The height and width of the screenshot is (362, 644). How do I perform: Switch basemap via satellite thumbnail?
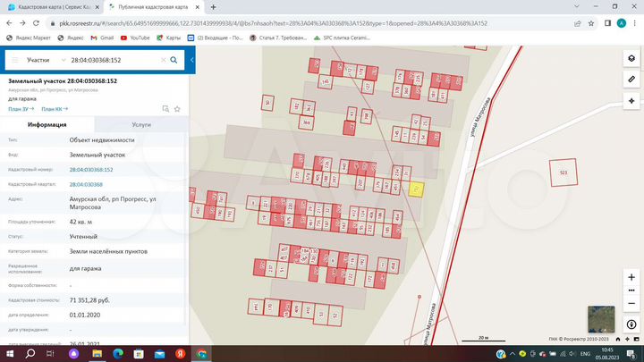tap(600, 319)
